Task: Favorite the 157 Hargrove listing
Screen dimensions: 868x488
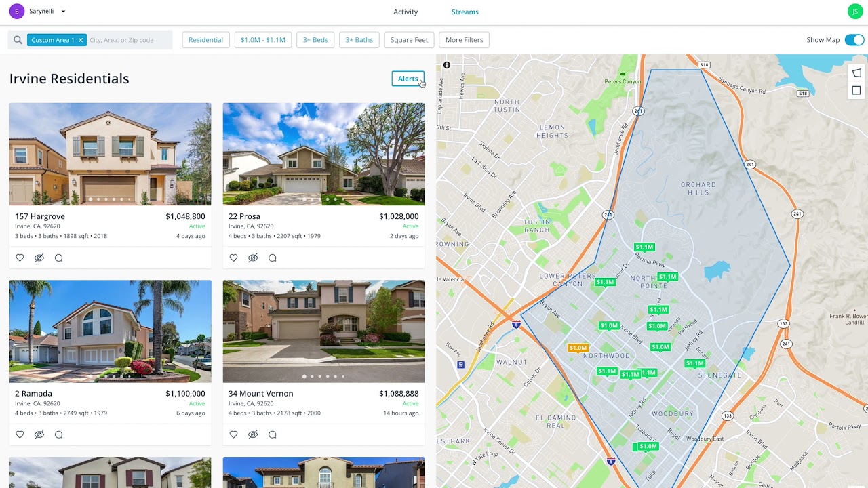Action: click(20, 258)
